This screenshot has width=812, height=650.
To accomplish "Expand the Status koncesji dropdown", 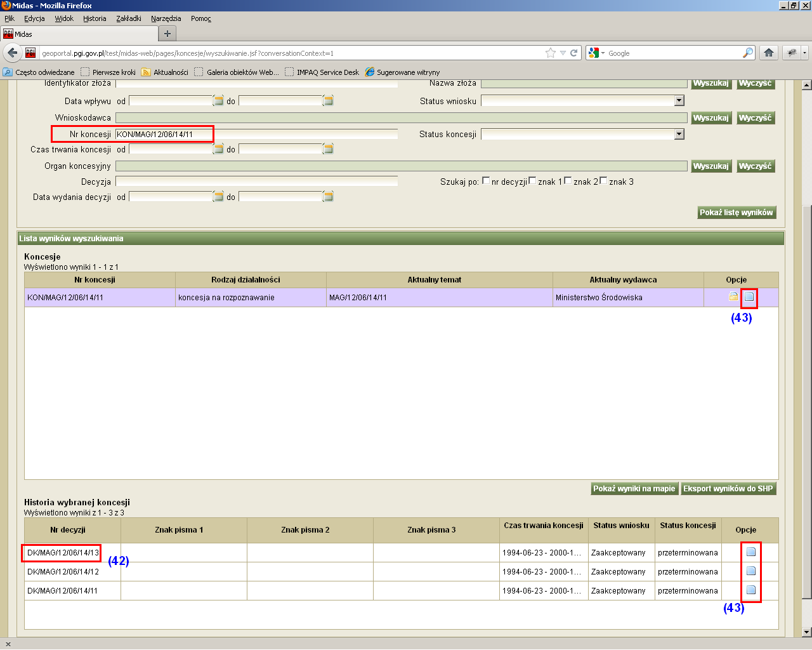I will (679, 134).
